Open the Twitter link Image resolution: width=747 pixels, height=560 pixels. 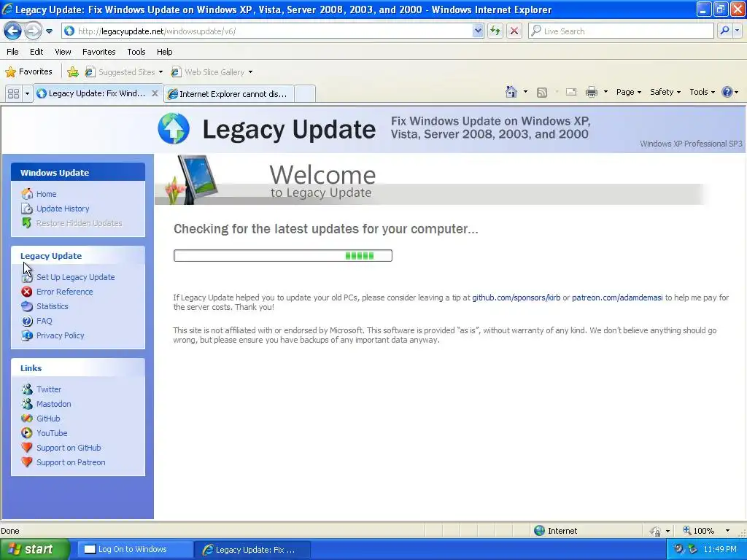point(49,389)
